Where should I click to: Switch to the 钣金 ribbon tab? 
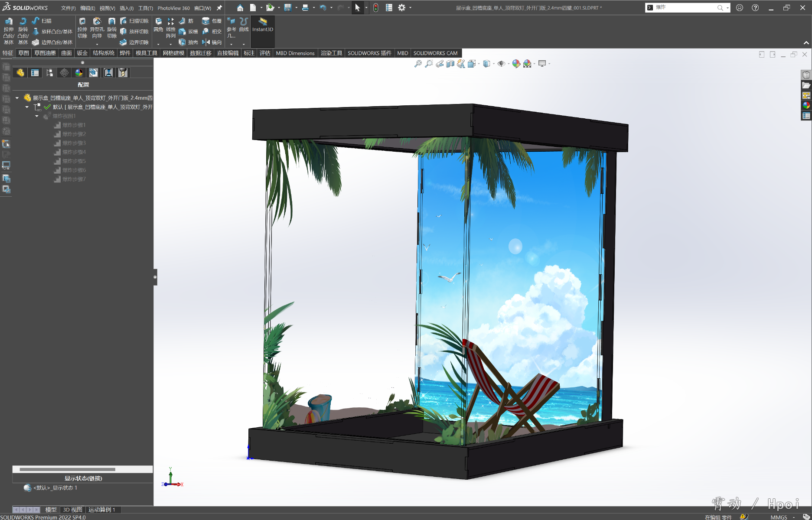coord(82,53)
